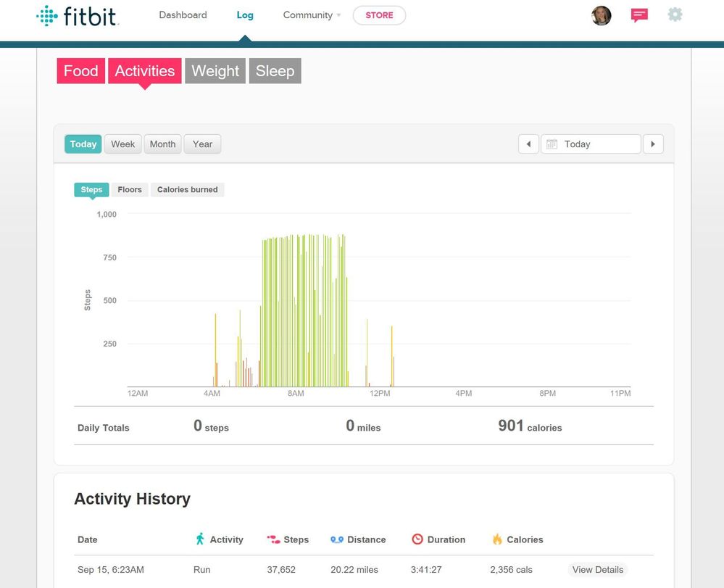724x588 pixels.
Task: Switch chart to Floors view
Action: click(130, 190)
